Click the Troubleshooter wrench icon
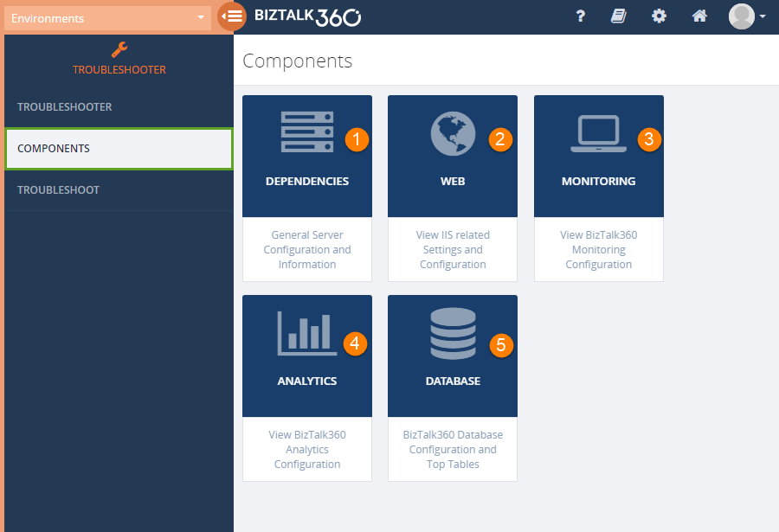The height and width of the screenshot is (532, 779). coord(119,49)
